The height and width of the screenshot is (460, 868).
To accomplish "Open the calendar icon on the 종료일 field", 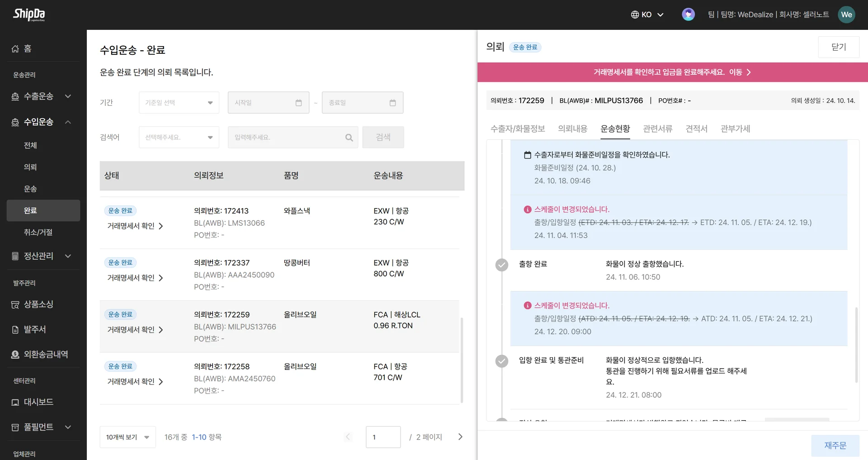I will [x=392, y=103].
